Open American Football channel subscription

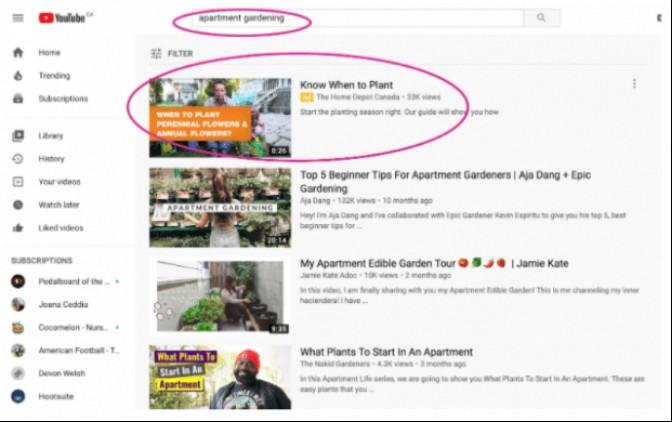(79, 350)
